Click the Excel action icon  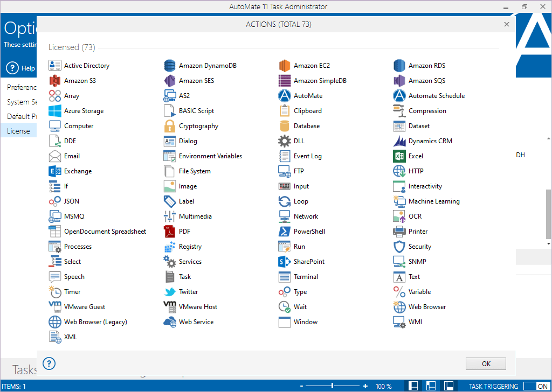pos(399,156)
